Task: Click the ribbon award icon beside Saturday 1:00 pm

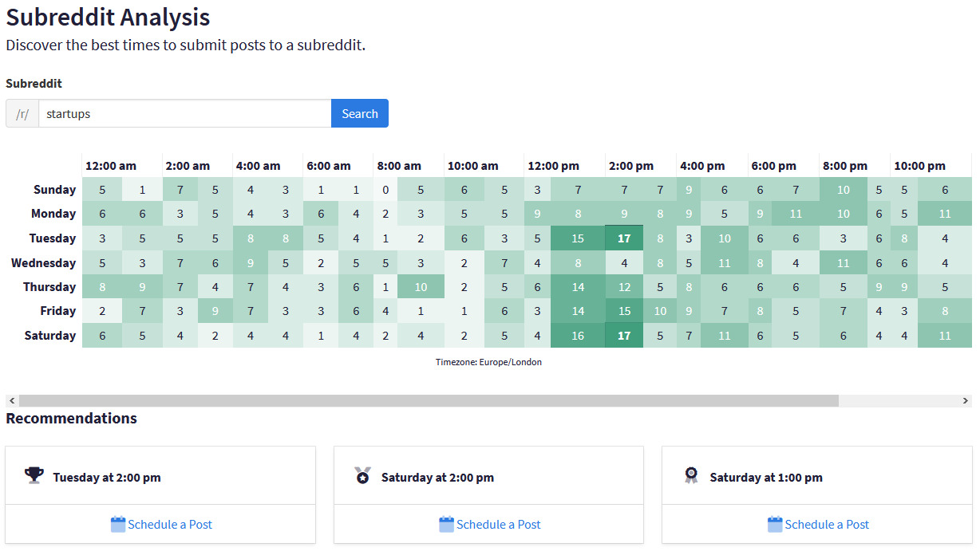Action: pos(691,476)
